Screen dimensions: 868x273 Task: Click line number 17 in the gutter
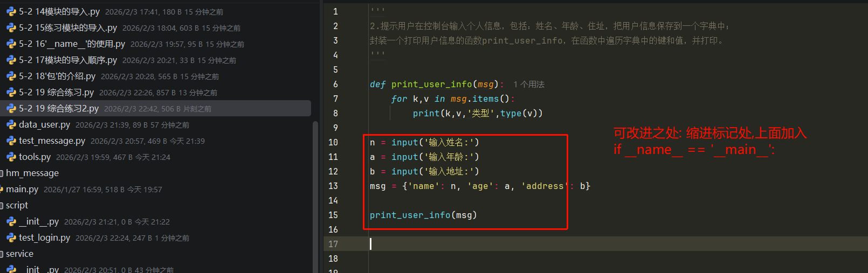click(333, 244)
